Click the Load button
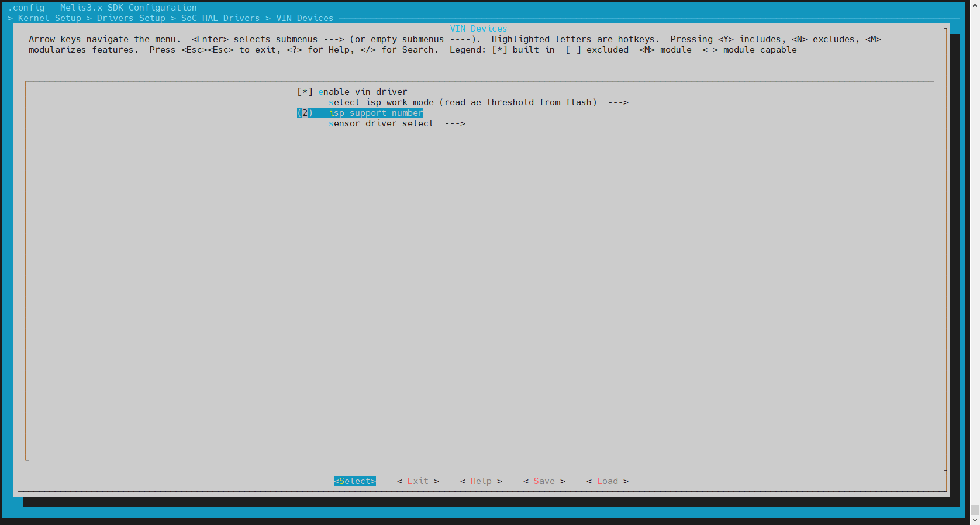 (x=608, y=481)
